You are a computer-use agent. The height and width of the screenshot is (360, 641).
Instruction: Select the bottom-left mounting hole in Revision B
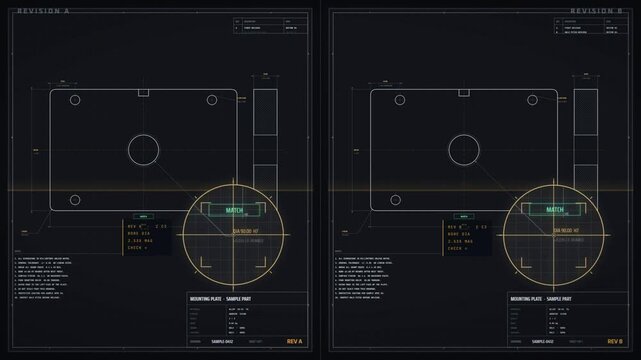pyautogui.click(x=395, y=200)
